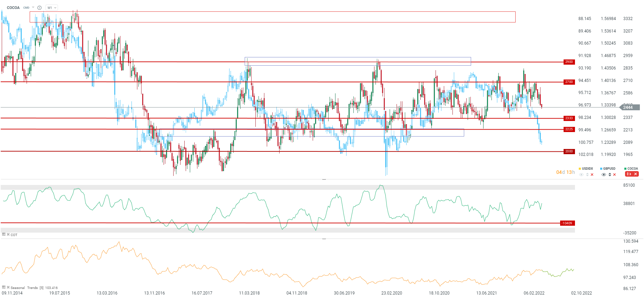Open Seasonal Trends indicator settings icon

coord(4,287)
